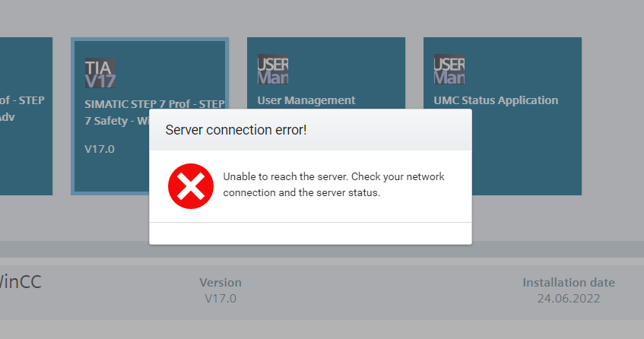The width and height of the screenshot is (644, 339).
Task: Click the UMC Status Application icon
Action: coord(449,69)
